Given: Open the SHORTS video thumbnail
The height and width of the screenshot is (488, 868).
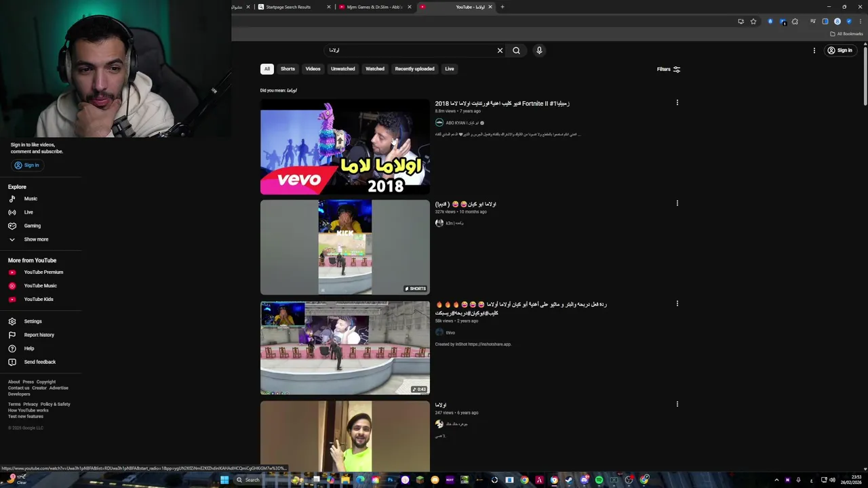Looking at the screenshot, I should coord(344,247).
